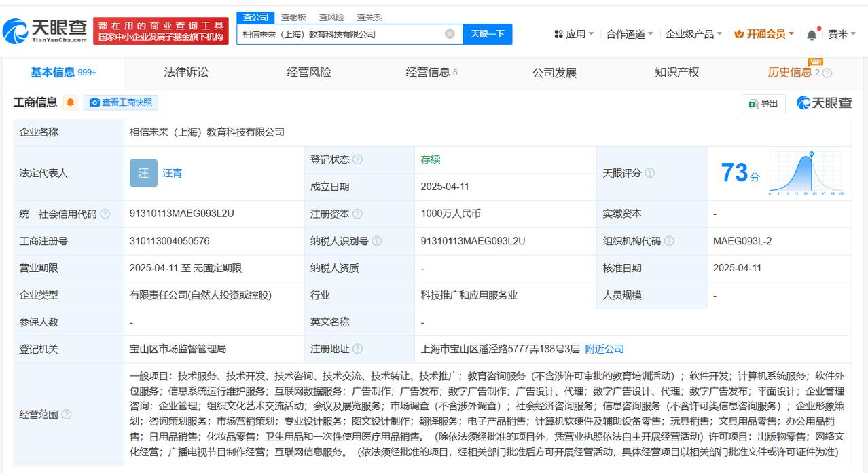The width and height of the screenshot is (868, 473).
Task: Click help icon beside 经营范围
Action: point(67,414)
